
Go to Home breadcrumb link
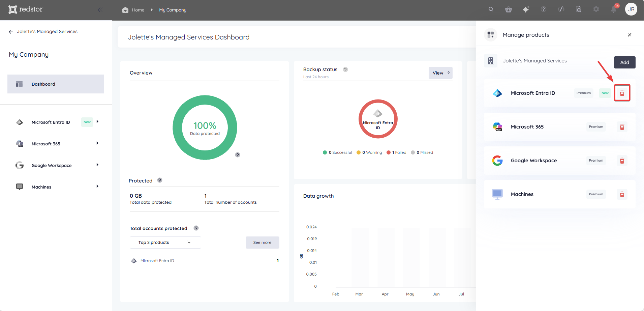coord(138,10)
